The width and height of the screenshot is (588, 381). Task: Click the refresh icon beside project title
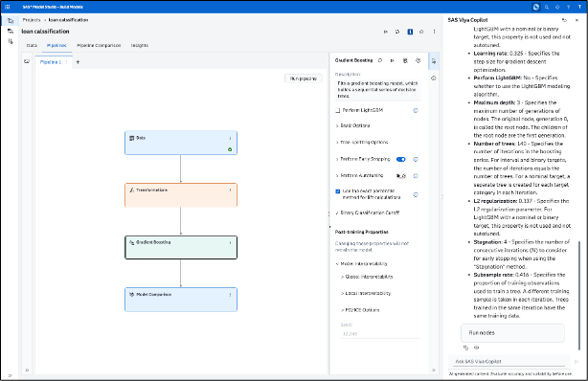coord(397,32)
